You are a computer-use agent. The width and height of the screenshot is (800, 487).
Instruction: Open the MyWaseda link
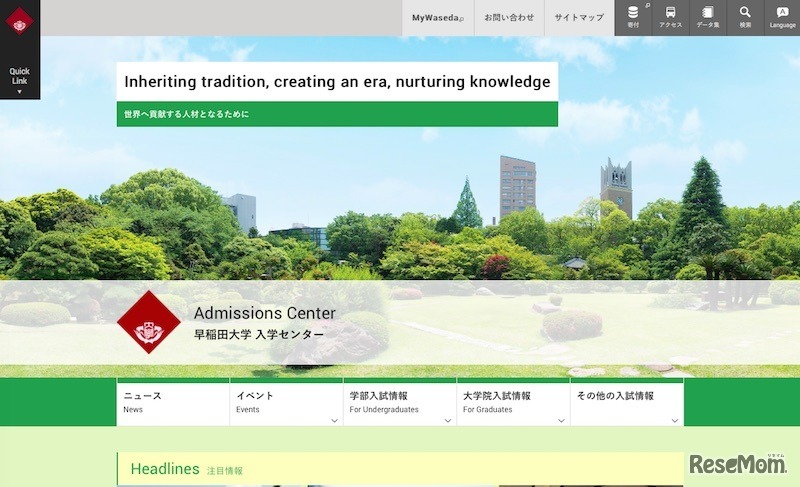[x=437, y=18]
